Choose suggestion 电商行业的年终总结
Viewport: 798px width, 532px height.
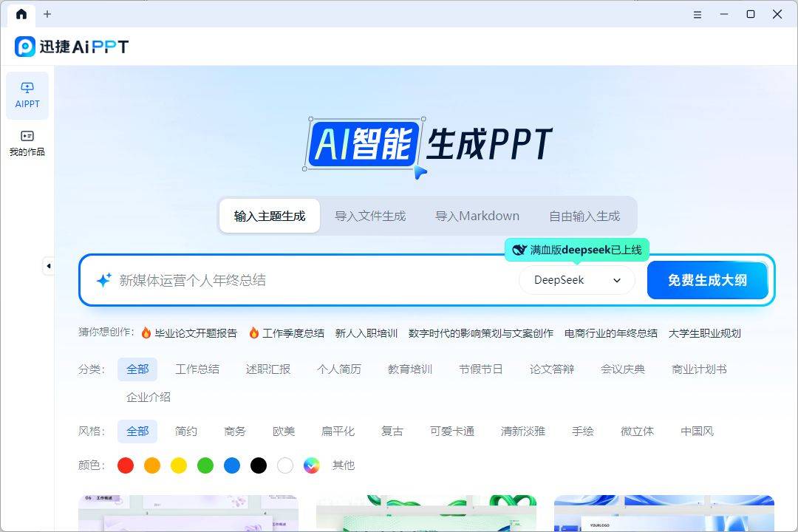(x=611, y=333)
